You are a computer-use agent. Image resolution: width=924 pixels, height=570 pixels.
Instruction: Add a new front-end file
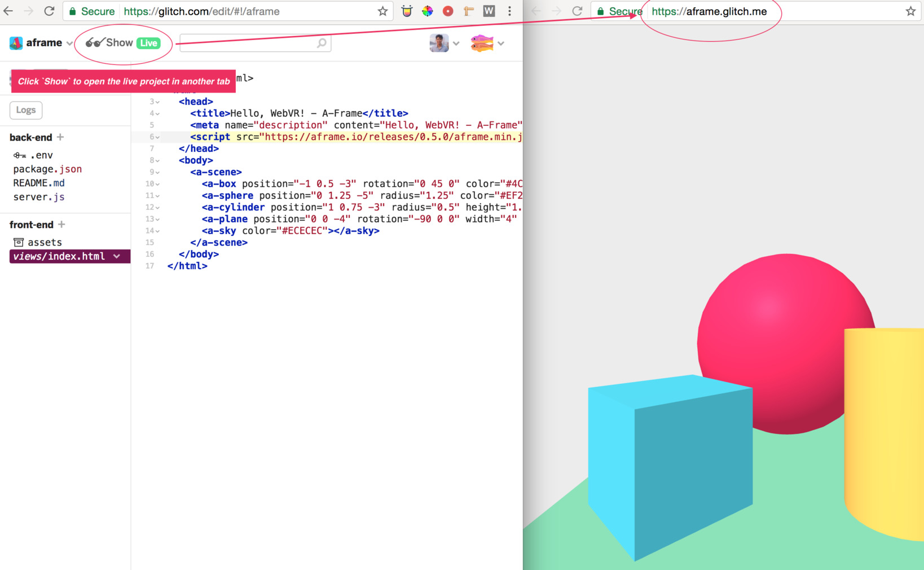[x=61, y=225]
